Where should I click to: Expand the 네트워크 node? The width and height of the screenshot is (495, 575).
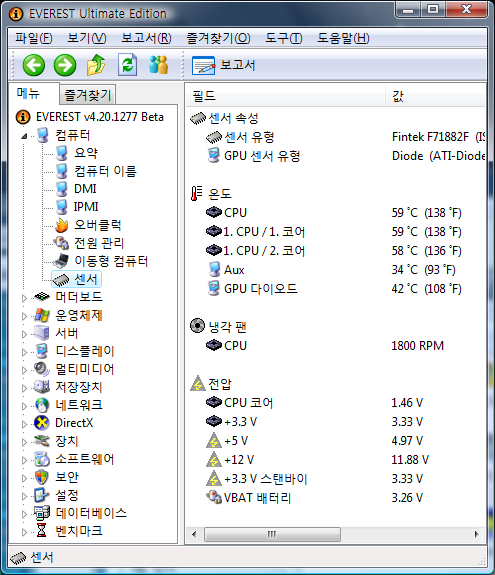tap(24, 406)
